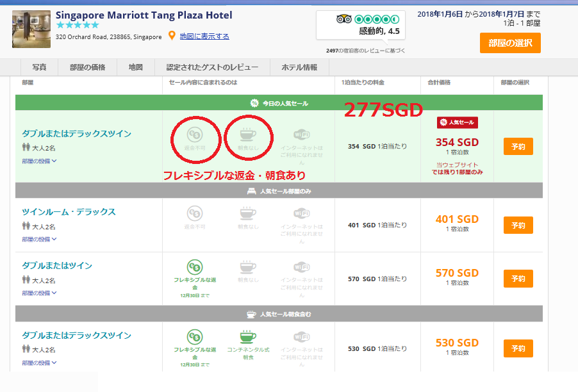Screen dimensions: 578x392
Task: Switch to the 写真 tab
Action: [40, 67]
